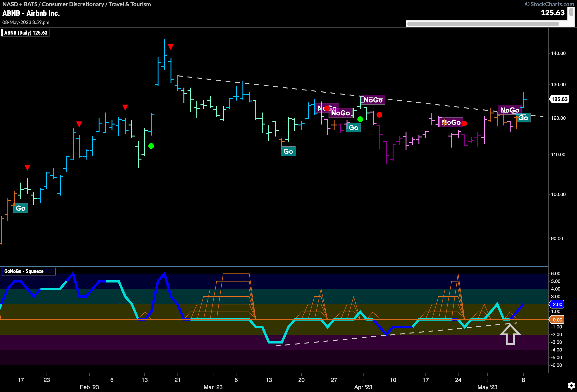Click the GoNoGo - Squeeze indicator label
The width and height of the screenshot is (577, 392).
pos(28,271)
